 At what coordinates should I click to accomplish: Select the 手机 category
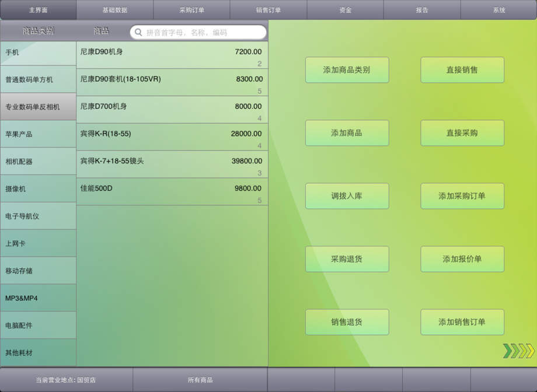click(39, 53)
